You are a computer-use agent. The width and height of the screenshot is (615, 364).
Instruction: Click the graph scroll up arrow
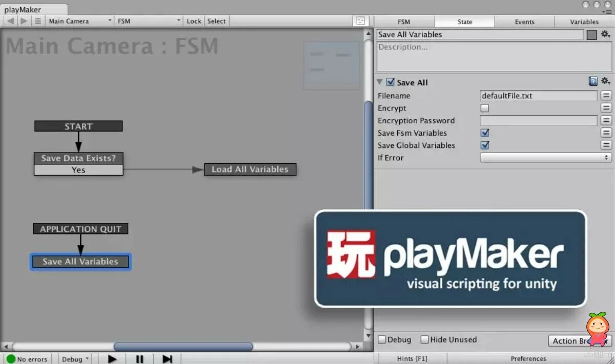368,33
